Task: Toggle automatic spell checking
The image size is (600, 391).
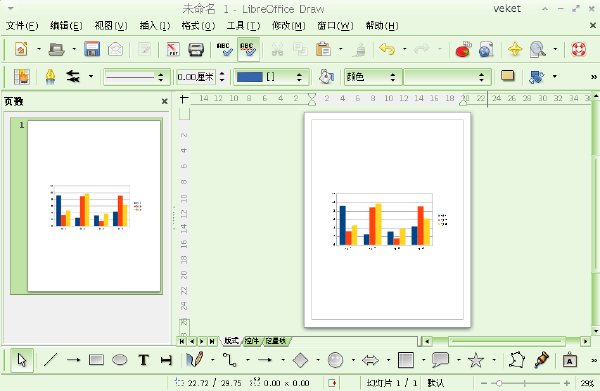Action: 248,49
